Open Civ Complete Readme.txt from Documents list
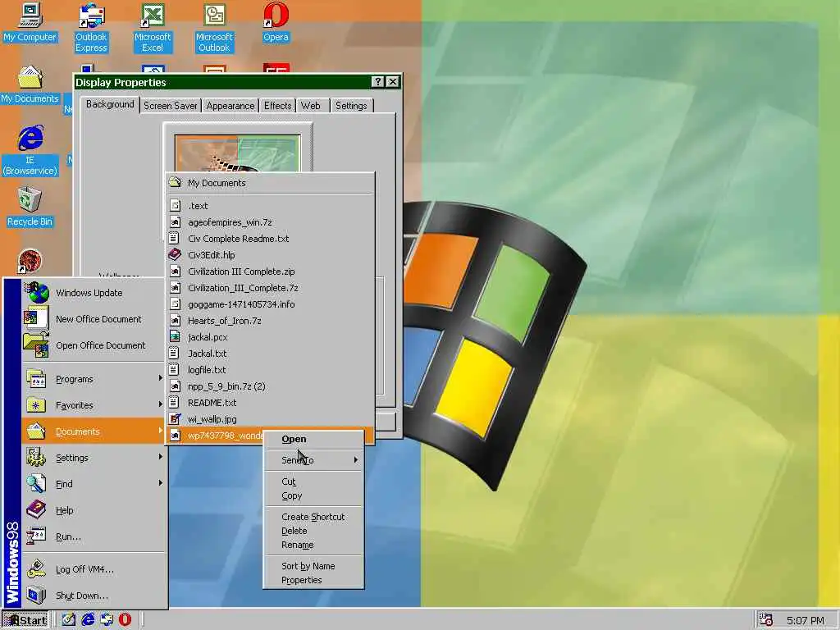Screen dimensions: 840x630 (270, 239)
